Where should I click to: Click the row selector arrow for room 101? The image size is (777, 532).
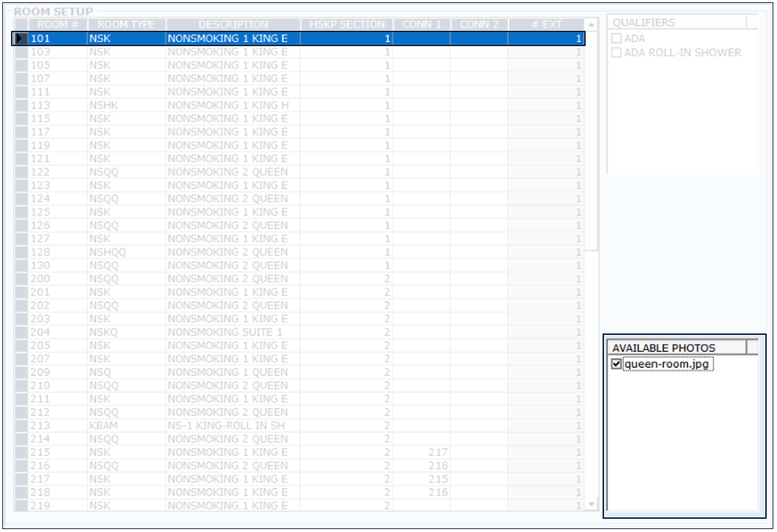pyautogui.click(x=21, y=38)
